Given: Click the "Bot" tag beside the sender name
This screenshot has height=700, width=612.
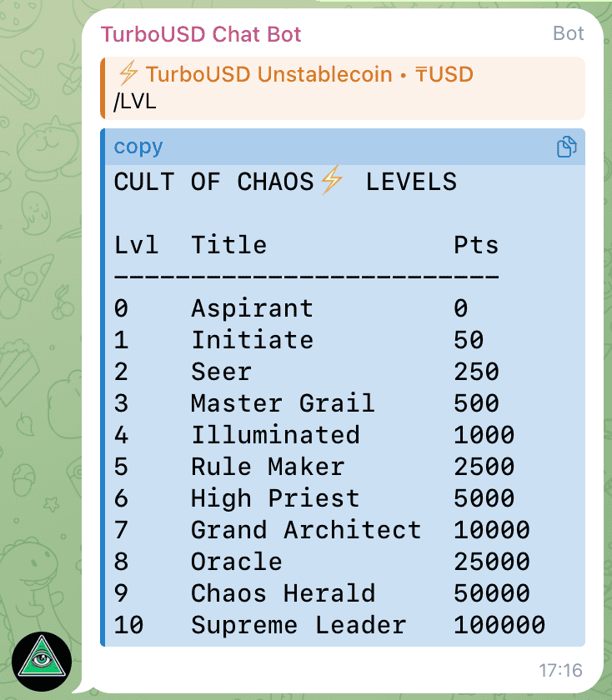Looking at the screenshot, I should [569, 34].
